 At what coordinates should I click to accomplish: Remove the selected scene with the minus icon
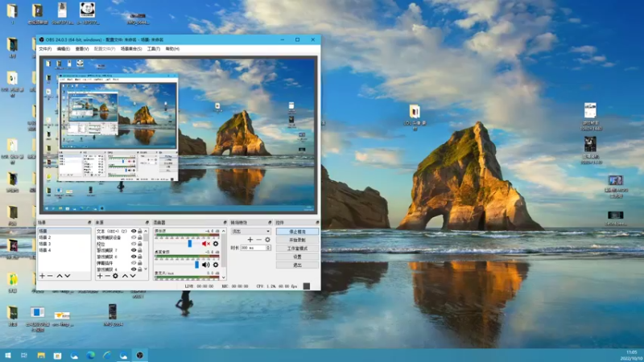50,276
